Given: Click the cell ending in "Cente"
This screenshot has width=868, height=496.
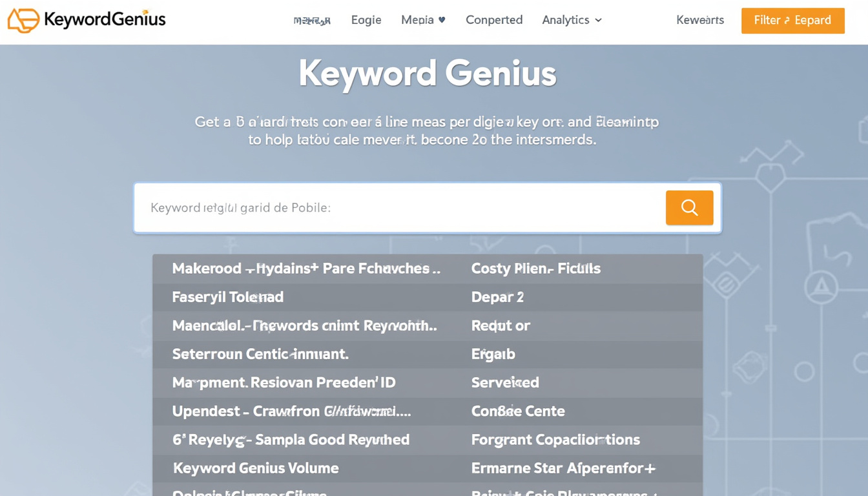Looking at the screenshot, I should 518,411.
